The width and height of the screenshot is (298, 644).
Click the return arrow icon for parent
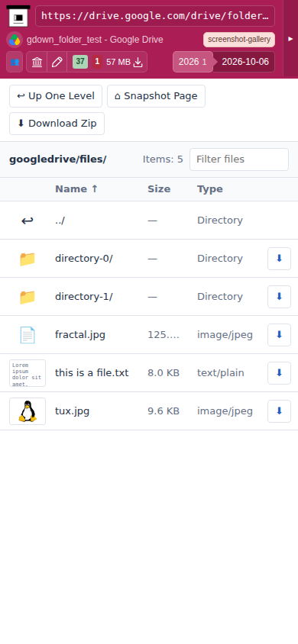pos(28,221)
